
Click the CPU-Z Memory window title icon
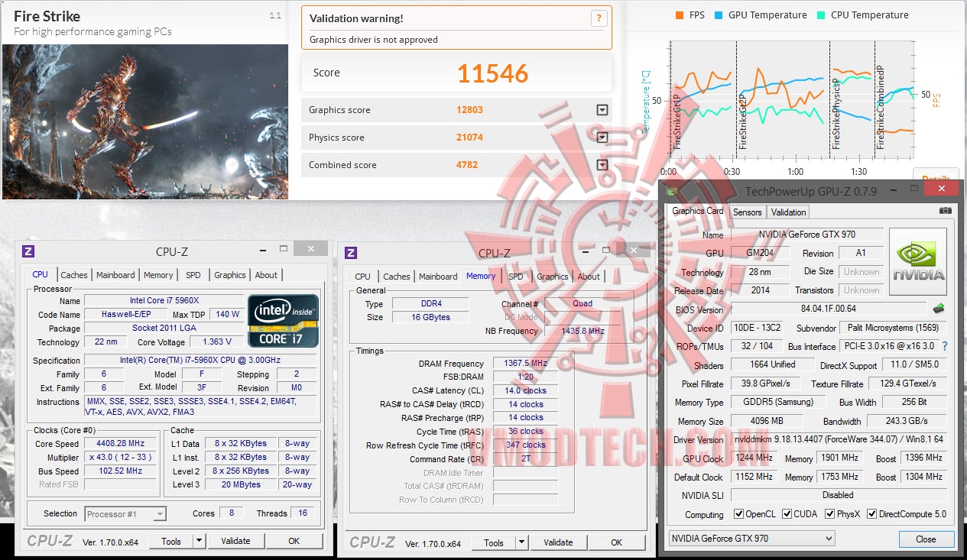[x=351, y=253]
